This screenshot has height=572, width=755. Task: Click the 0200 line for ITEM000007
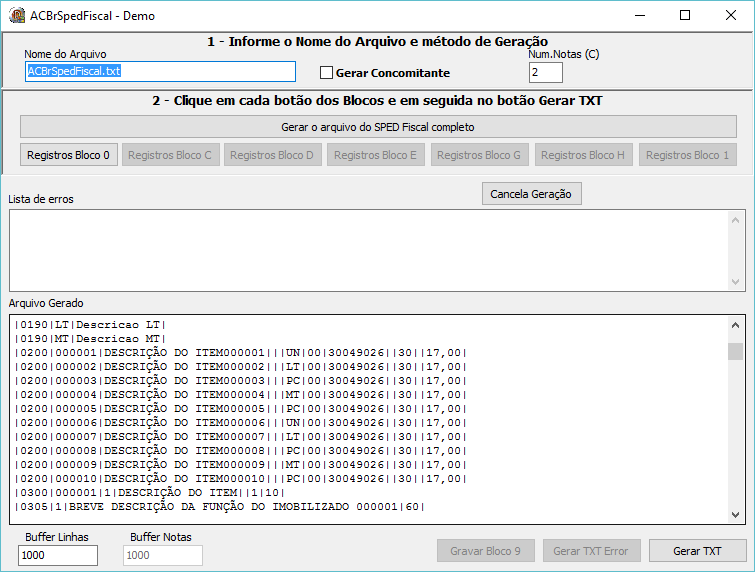pyautogui.click(x=241, y=437)
